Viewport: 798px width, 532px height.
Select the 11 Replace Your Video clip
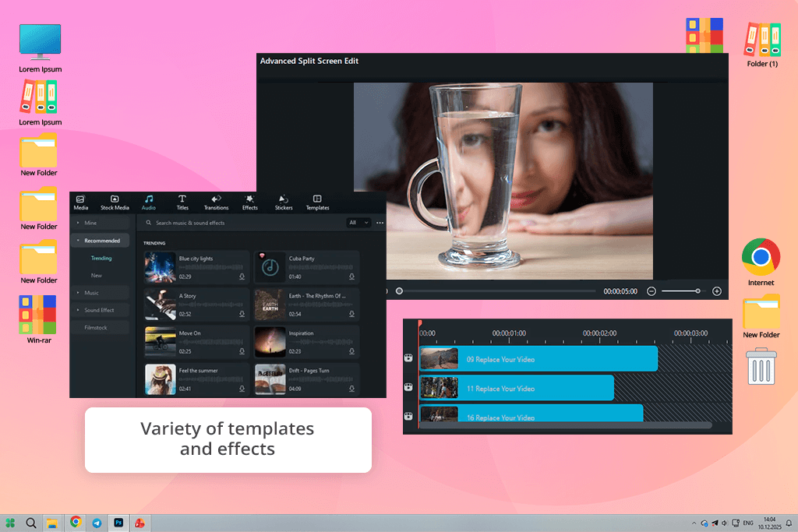[517, 388]
